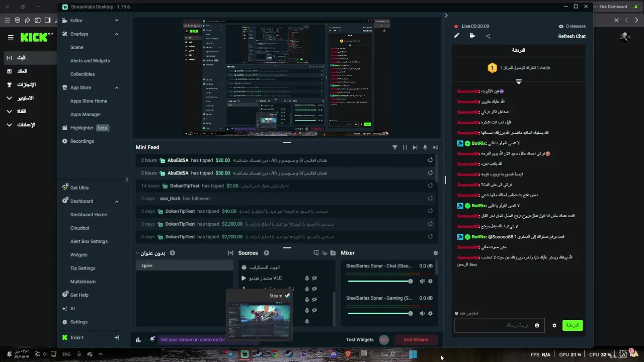Expand the Editor chevron in sidebar
This screenshot has height=362, width=644.
pyautogui.click(x=117, y=21)
